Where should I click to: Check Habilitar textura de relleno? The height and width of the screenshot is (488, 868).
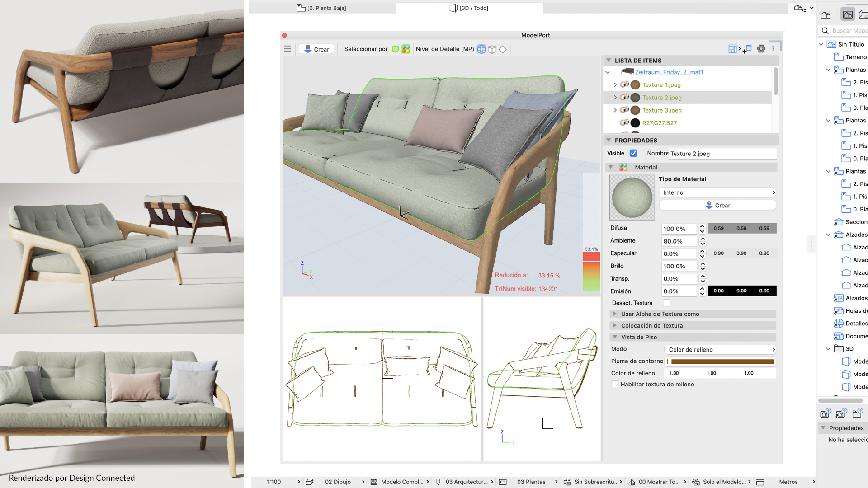615,384
